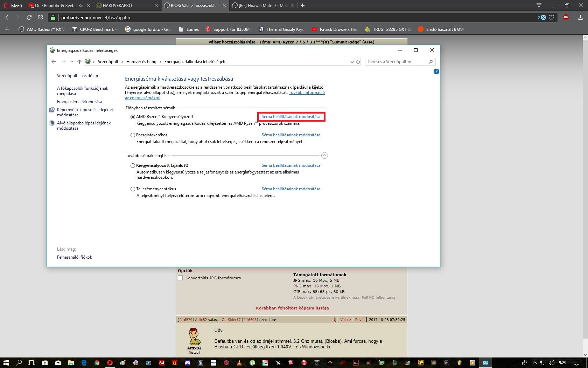Launch Google Chrome from taskbar

pos(97,363)
